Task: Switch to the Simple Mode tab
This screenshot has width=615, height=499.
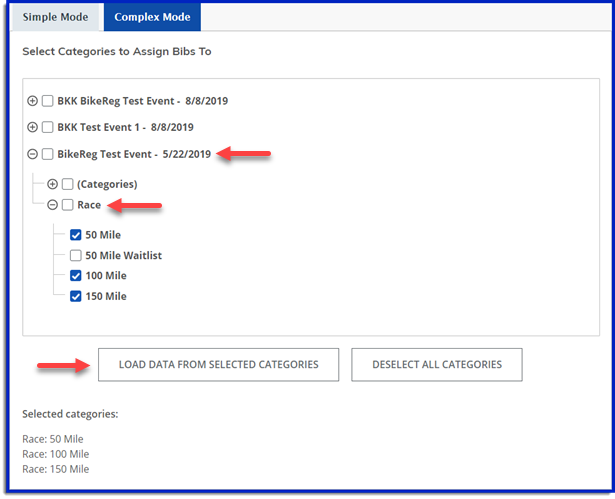Action: pyautogui.click(x=55, y=18)
